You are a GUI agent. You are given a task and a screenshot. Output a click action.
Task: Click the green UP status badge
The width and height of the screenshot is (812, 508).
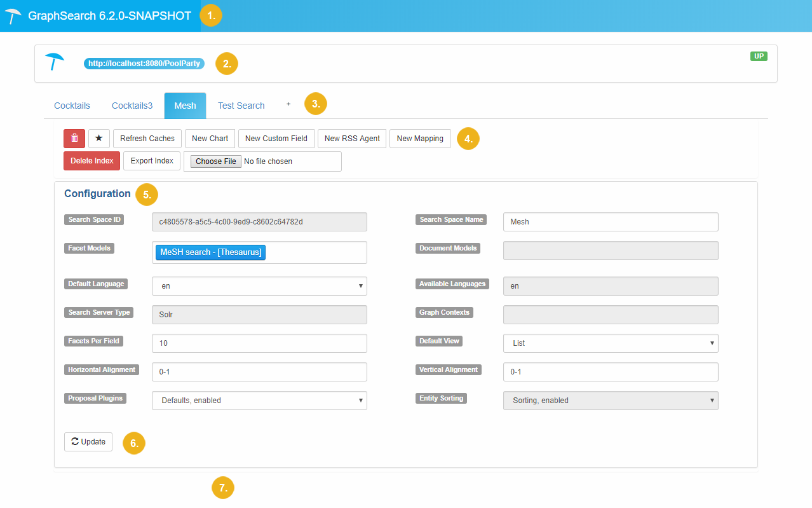click(x=759, y=56)
